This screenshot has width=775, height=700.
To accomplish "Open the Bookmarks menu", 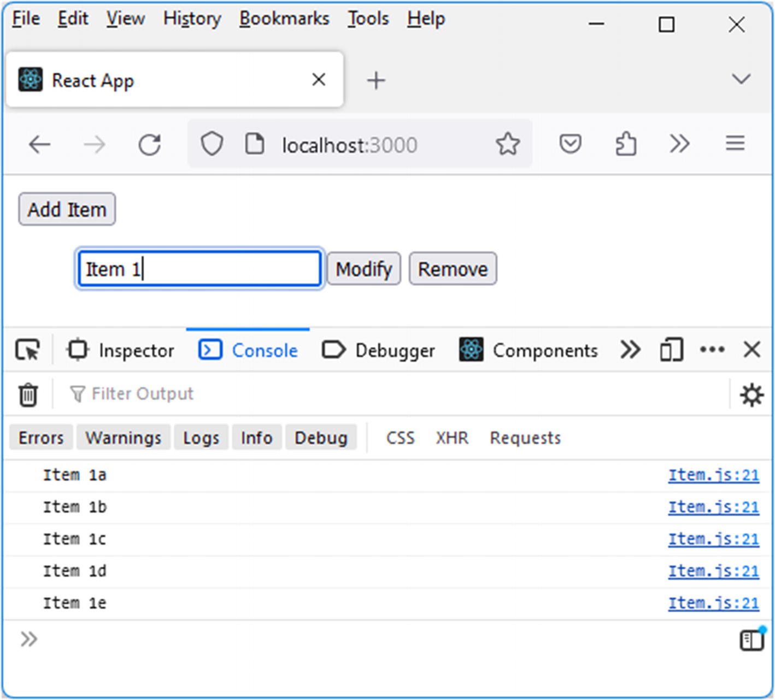I will 284,19.
